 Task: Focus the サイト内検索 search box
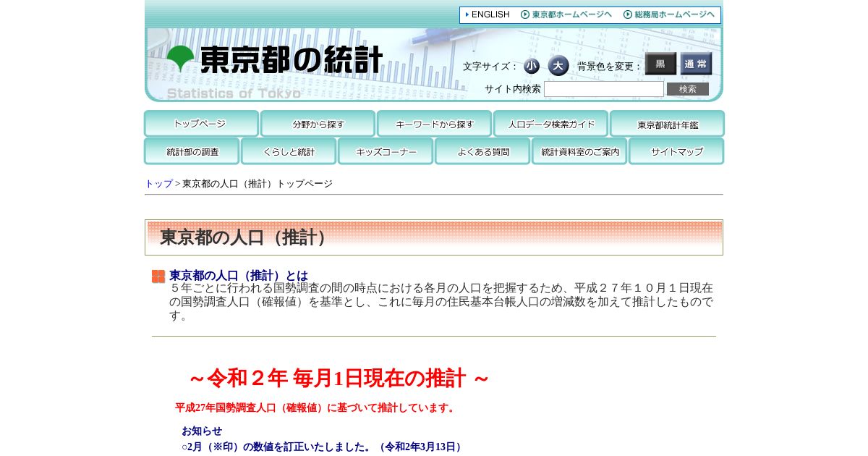(x=604, y=89)
